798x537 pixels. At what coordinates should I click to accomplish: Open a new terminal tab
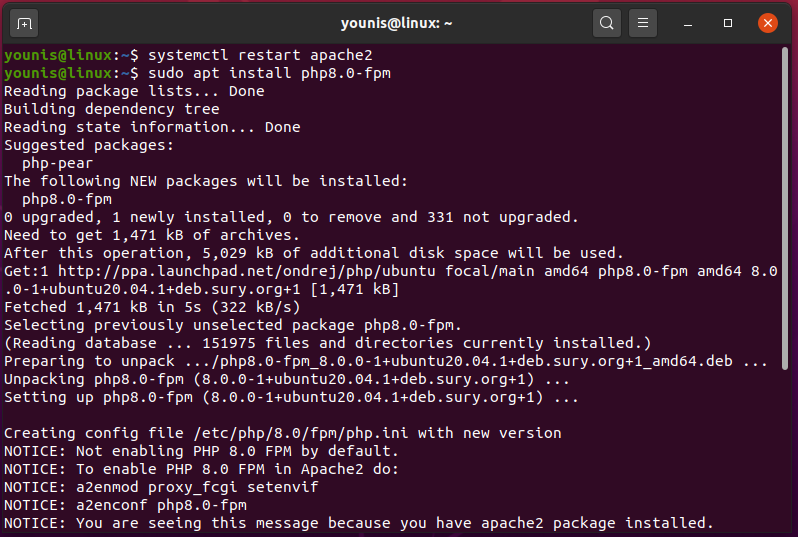pos(25,22)
